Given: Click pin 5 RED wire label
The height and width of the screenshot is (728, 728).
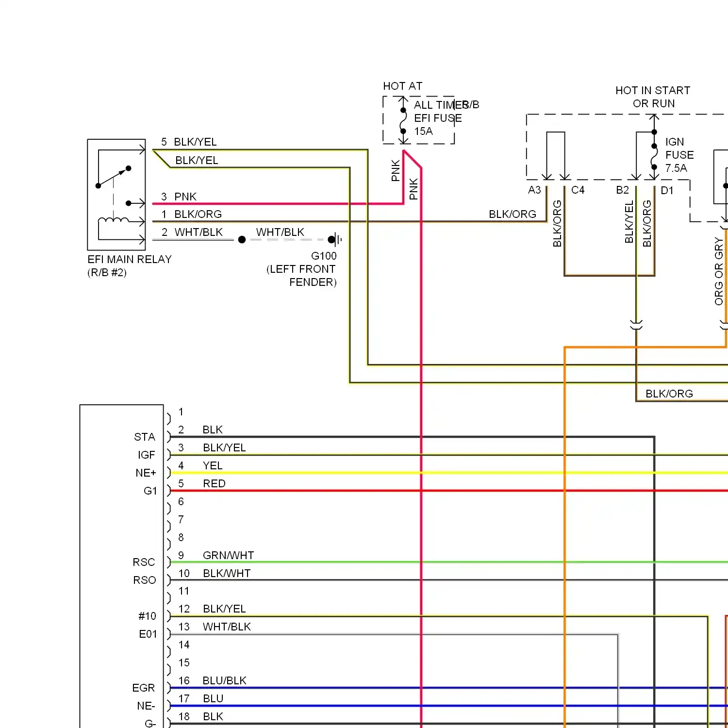Looking at the screenshot, I should coord(214,483).
